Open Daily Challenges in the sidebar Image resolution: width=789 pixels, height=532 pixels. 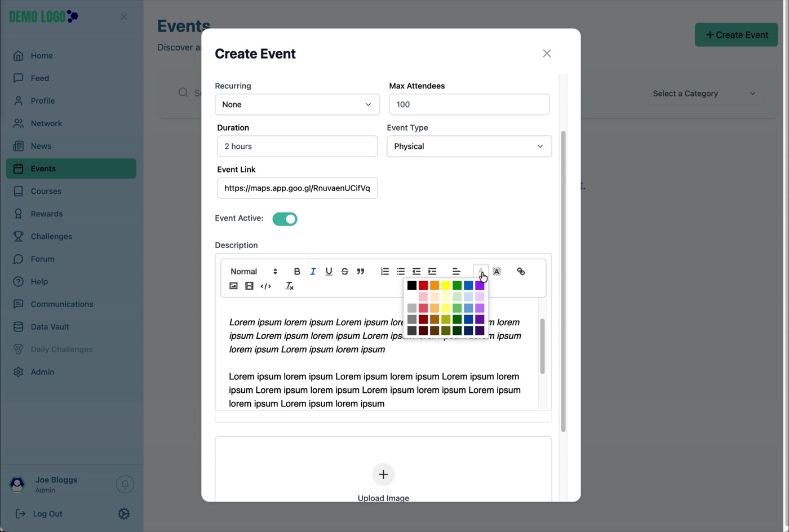click(71, 349)
